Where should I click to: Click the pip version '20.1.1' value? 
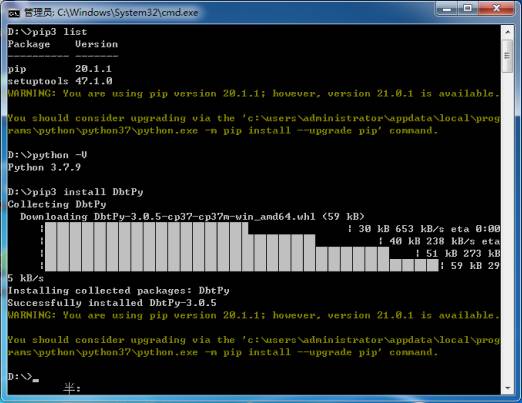point(93,69)
